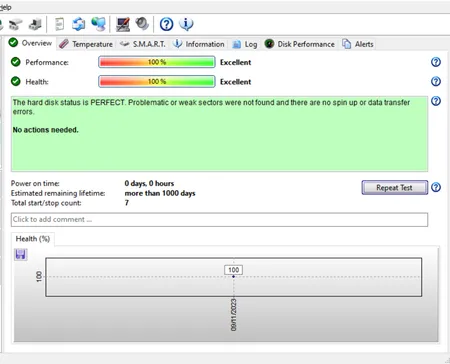This screenshot has height=364, width=450.
Task: Click the blue question mark toolbar icon
Action: (x=166, y=24)
